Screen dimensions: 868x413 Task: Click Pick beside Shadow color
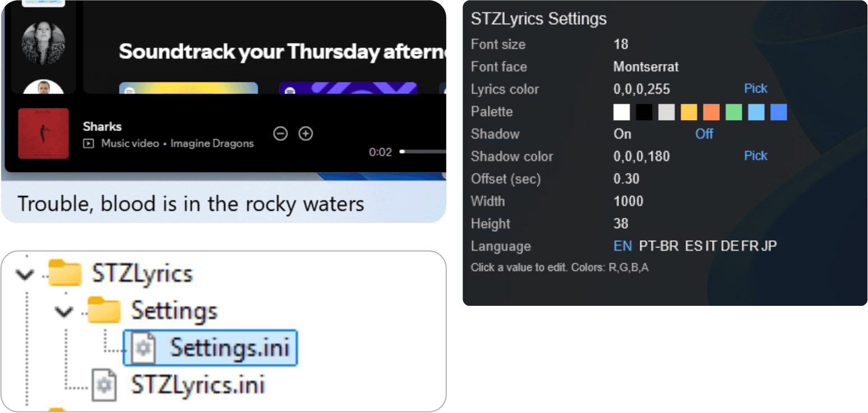(755, 156)
